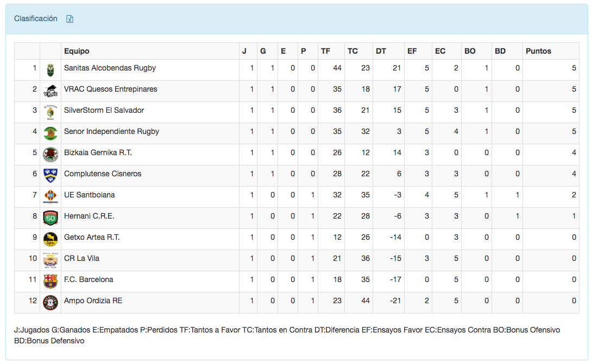The height and width of the screenshot is (364, 592).
Task: Click the Equipo column header
Action: (77, 51)
